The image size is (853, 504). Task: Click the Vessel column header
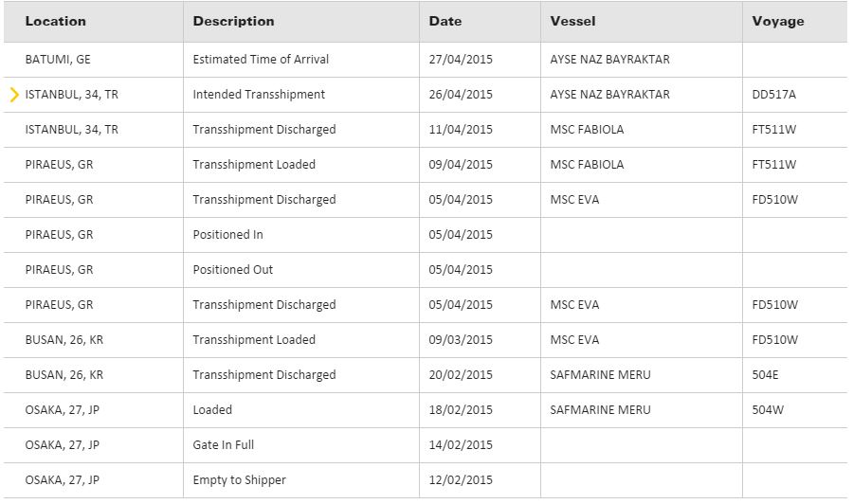[x=573, y=21]
